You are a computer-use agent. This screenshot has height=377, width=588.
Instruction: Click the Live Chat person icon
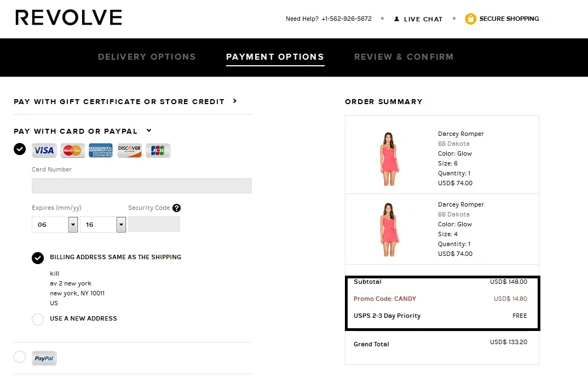tap(396, 19)
